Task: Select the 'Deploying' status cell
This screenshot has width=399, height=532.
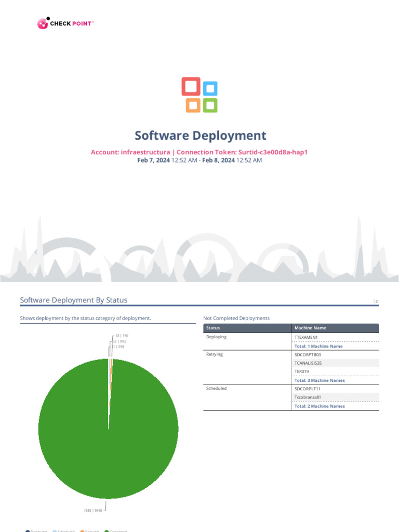Action: [x=216, y=337]
